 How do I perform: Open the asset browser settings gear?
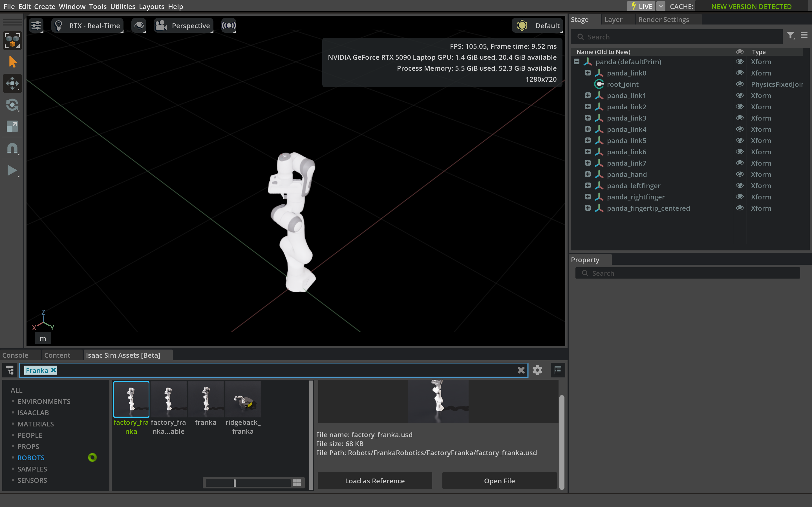coord(537,370)
